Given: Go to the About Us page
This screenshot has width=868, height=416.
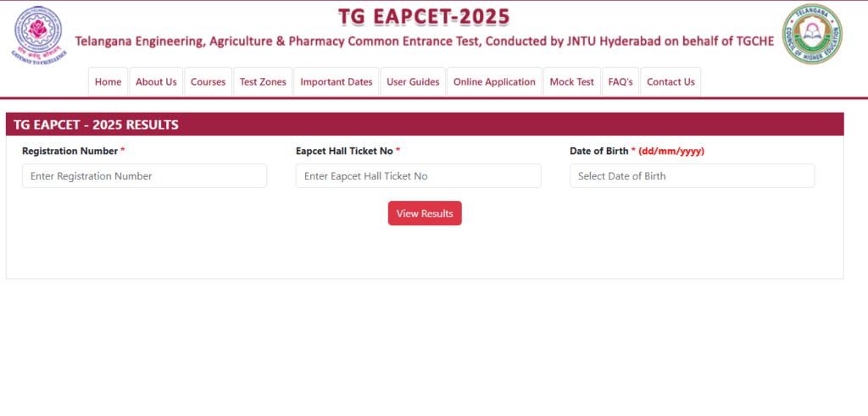Looking at the screenshot, I should click(156, 82).
